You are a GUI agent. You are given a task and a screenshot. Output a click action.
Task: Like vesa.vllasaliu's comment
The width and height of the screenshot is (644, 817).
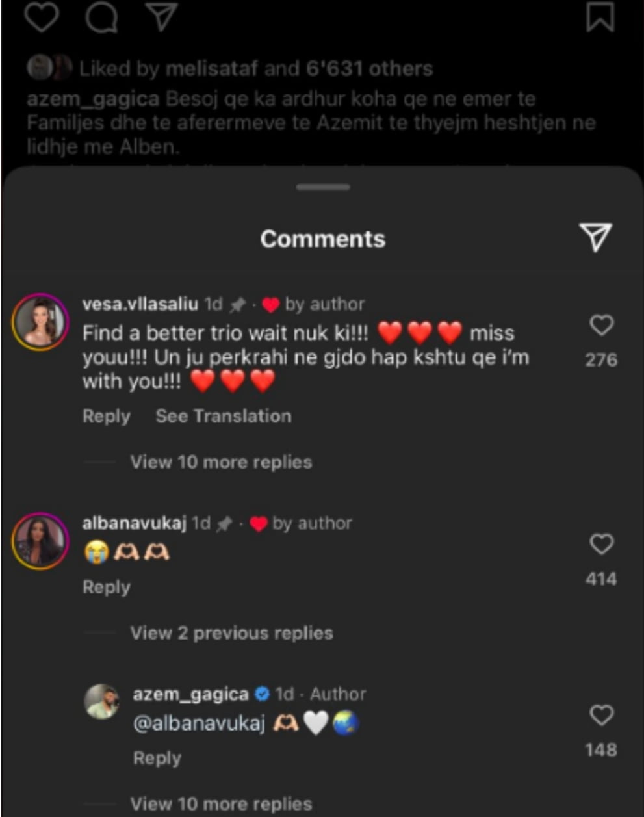click(x=601, y=325)
